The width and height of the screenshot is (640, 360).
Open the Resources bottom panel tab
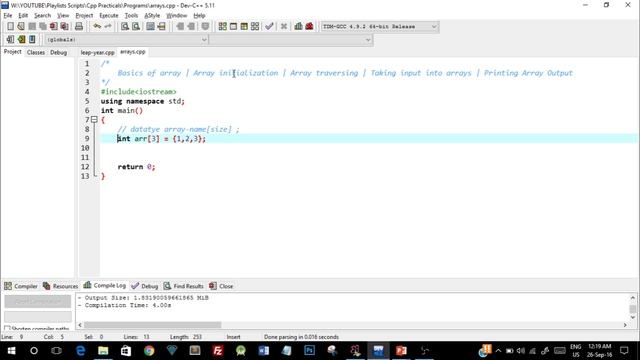(60, 286)
